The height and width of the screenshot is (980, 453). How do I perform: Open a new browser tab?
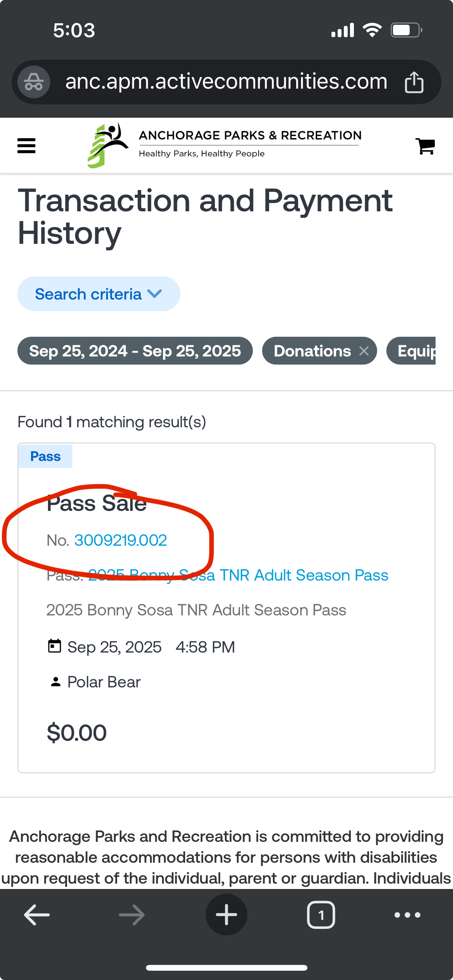coord(226,915)
